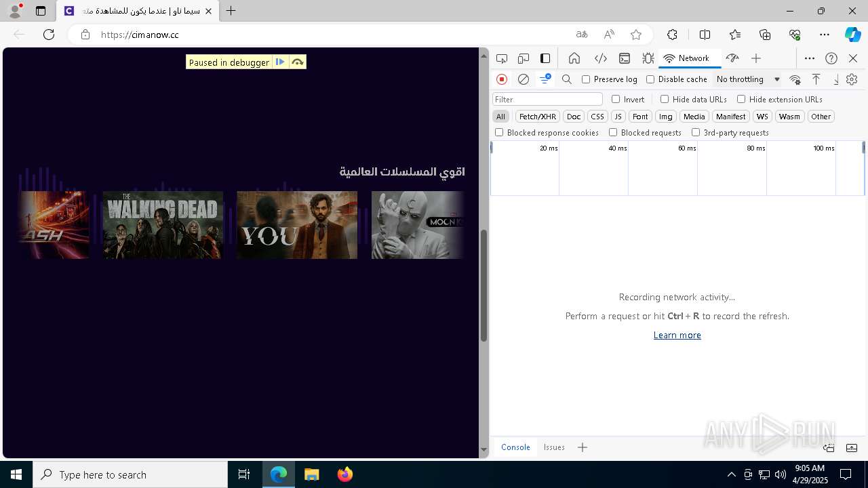This screenshot has width=868, height=488.
Task: Open Network settings gear
Action: (x=852, y=79)
